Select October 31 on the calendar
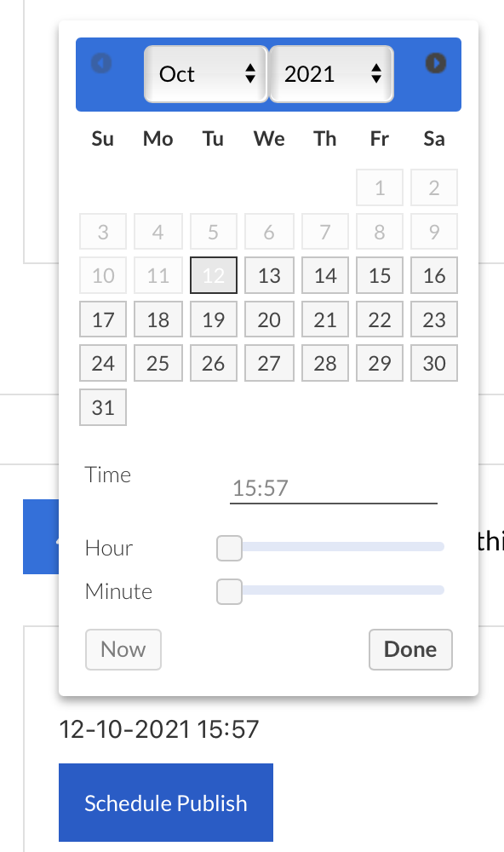The width and height of the screenshot is (504, 852). pyautogui.click(x=102, y=407)
